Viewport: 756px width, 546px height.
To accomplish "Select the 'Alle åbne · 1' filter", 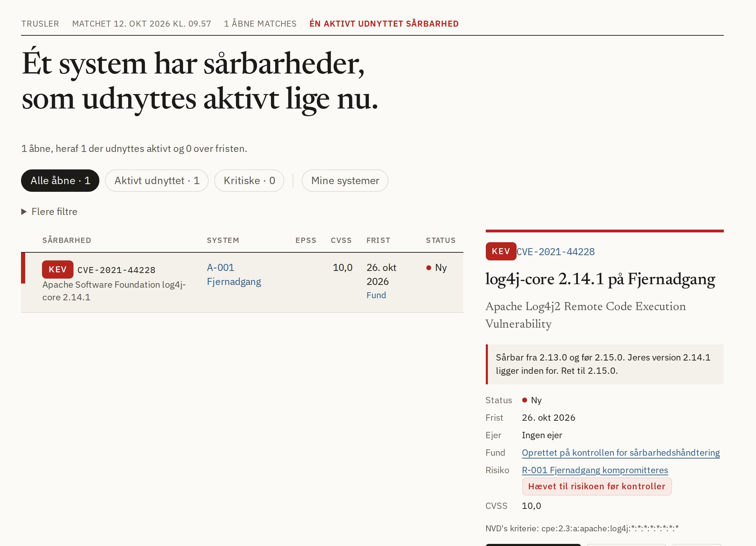I will (x=60, y=181).
